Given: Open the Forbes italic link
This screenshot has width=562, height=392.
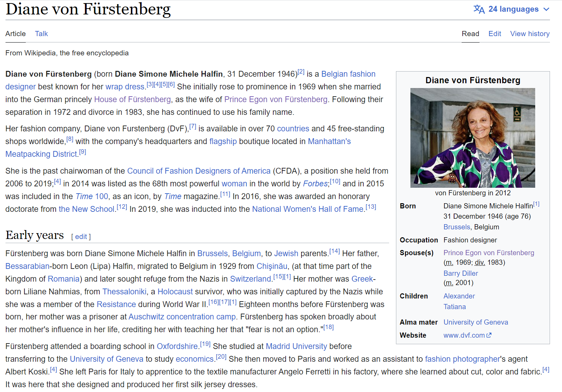Looking at the screenshot, I should pyautogui.click(x=315, y=184).
